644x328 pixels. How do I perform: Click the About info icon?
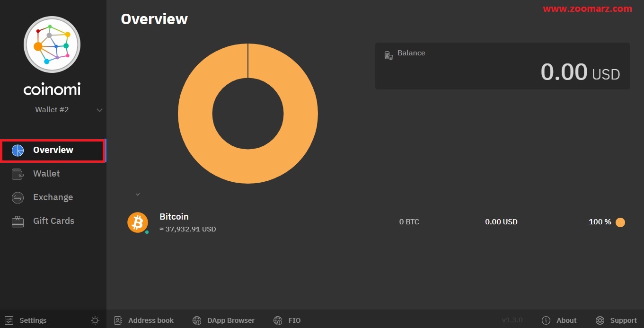[x=546, y=320]
